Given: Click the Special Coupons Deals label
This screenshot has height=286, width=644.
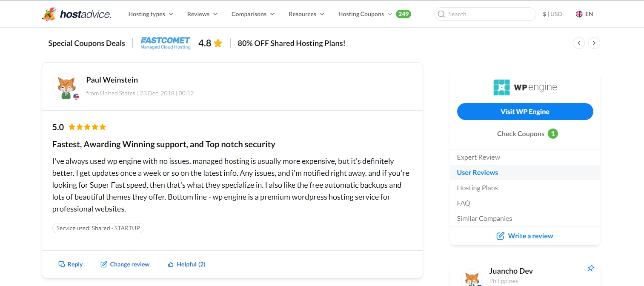Looking at the screenshot, I should click(87, 43).
